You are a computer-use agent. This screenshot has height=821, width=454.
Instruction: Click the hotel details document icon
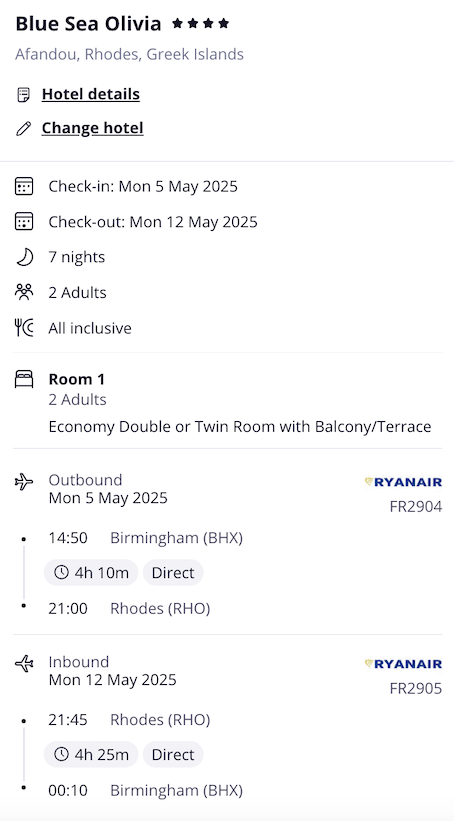(x=24, y=95)
